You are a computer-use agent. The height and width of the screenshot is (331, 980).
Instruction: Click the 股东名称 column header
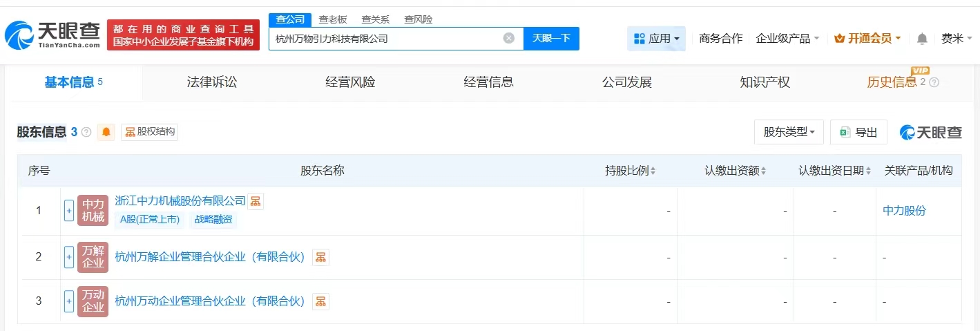tap(322, 171)
